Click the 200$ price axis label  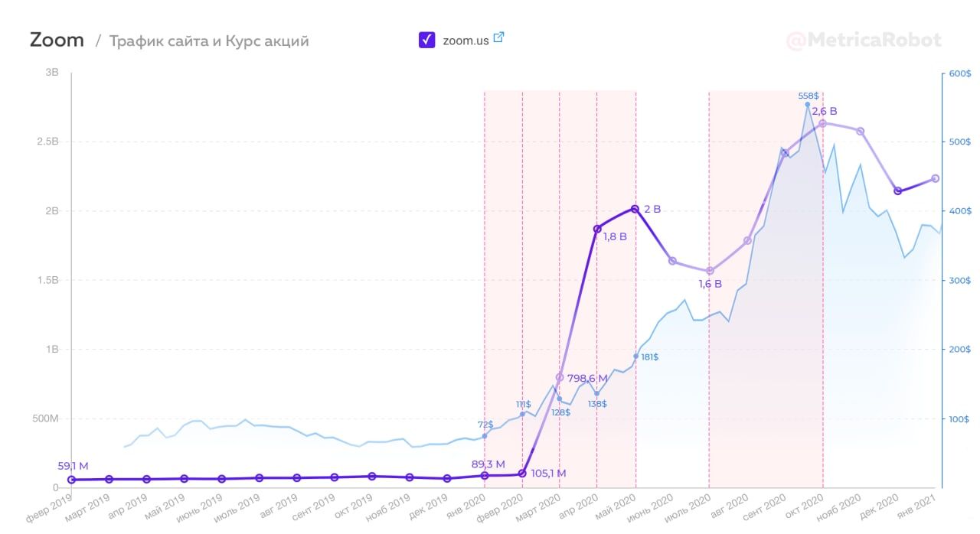pos(960,350)
